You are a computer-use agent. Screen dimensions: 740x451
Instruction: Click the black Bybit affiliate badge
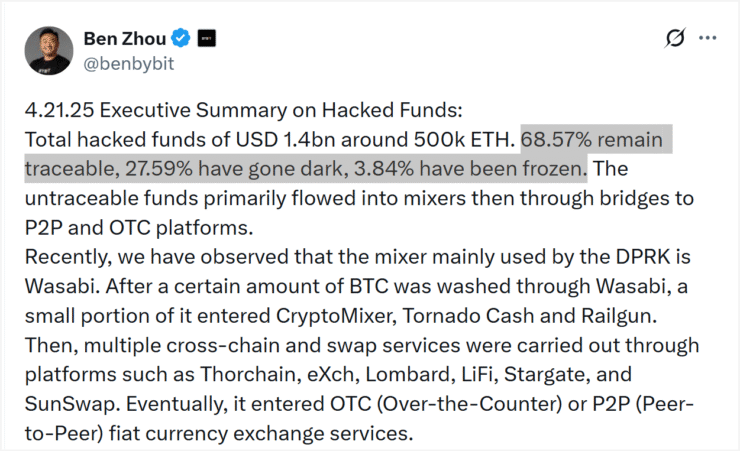pyautogui.click(x=206, y=38)
